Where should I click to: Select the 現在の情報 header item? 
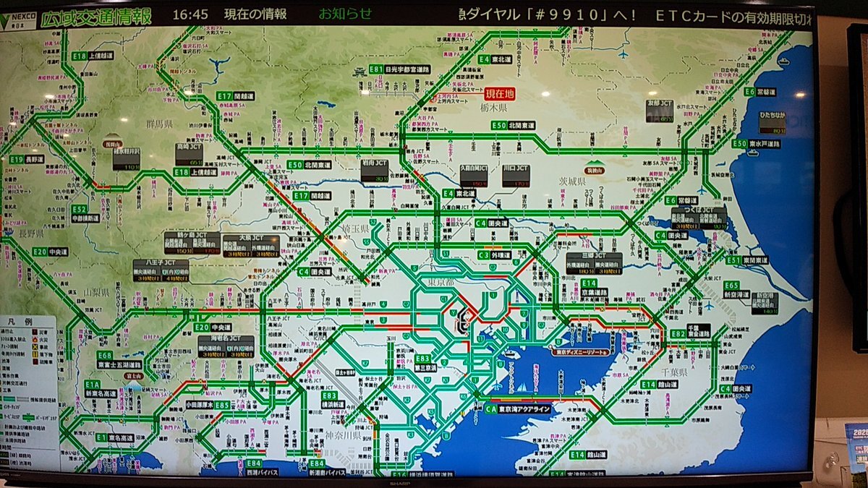coord(255,14)
